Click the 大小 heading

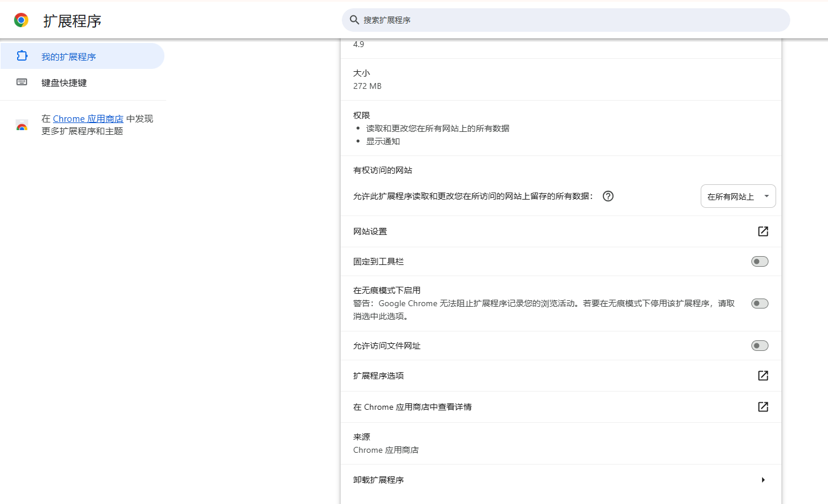click(x=362, y=73)
